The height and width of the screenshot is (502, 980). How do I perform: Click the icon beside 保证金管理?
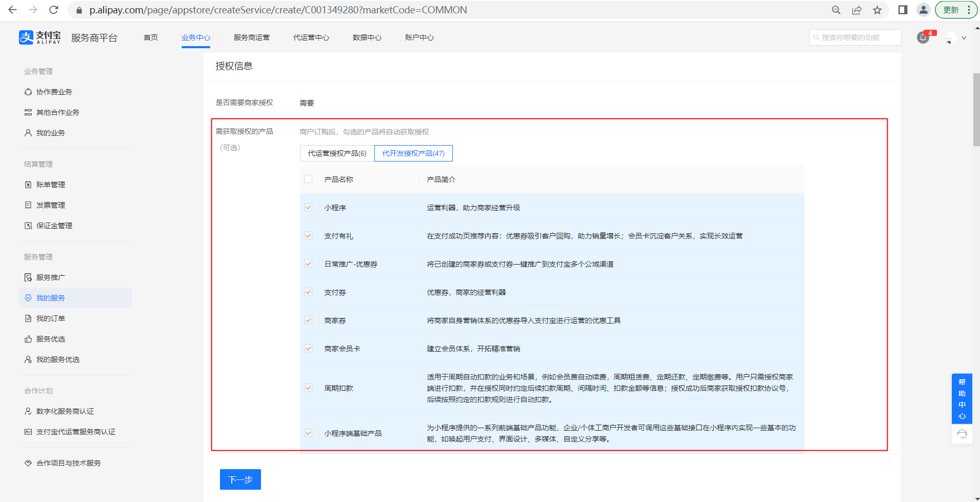coord(28,226)
